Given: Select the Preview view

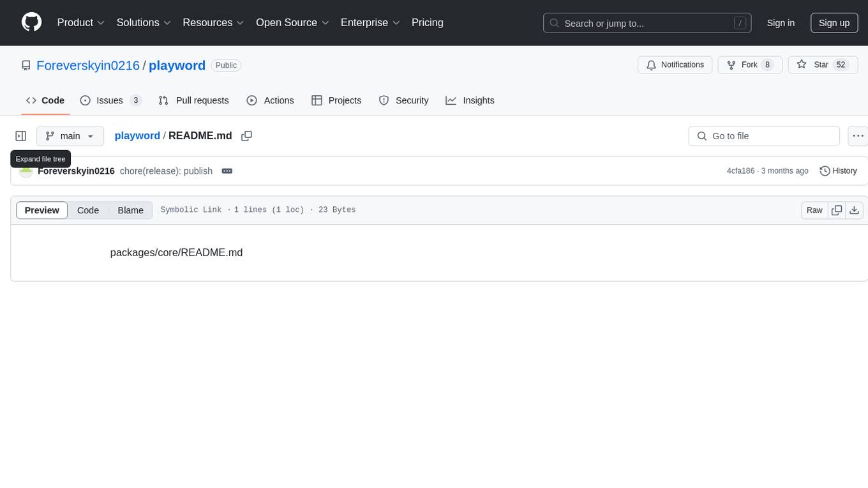Looking at the screenshot, I should tap(42, 210).
